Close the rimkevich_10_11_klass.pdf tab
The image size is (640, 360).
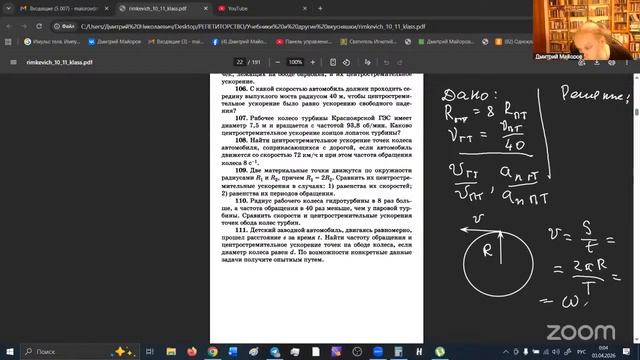click(x=206, y=8)
